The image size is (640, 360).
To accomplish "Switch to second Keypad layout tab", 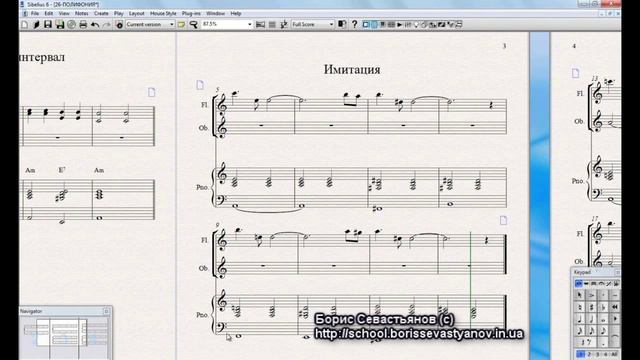I will [586, 284].
